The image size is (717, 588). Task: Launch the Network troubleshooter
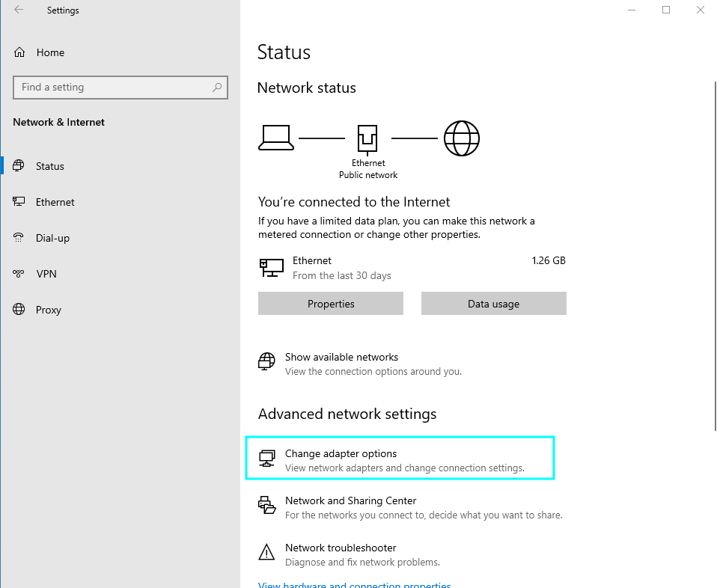click(x=349, y=554)
